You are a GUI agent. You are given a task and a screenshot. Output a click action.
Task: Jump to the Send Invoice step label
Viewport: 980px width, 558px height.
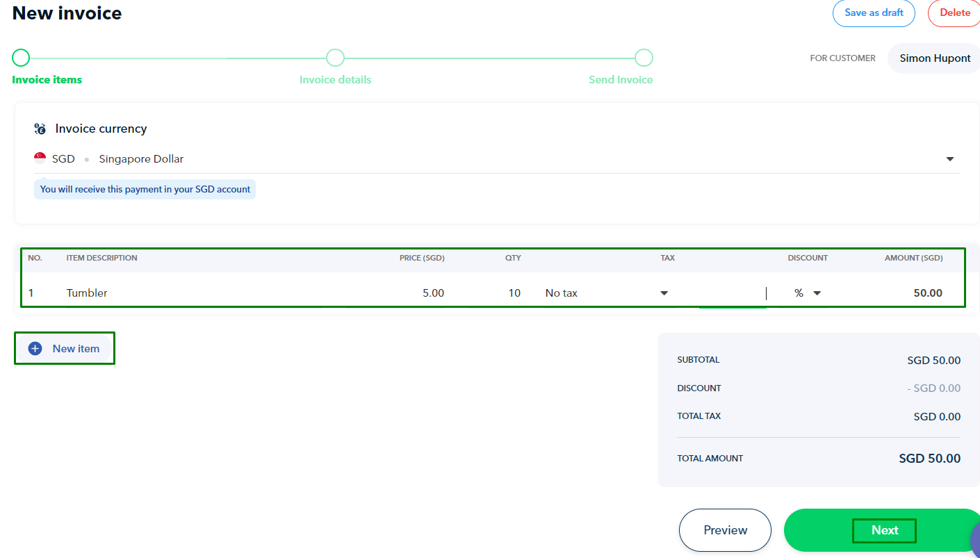621,80
